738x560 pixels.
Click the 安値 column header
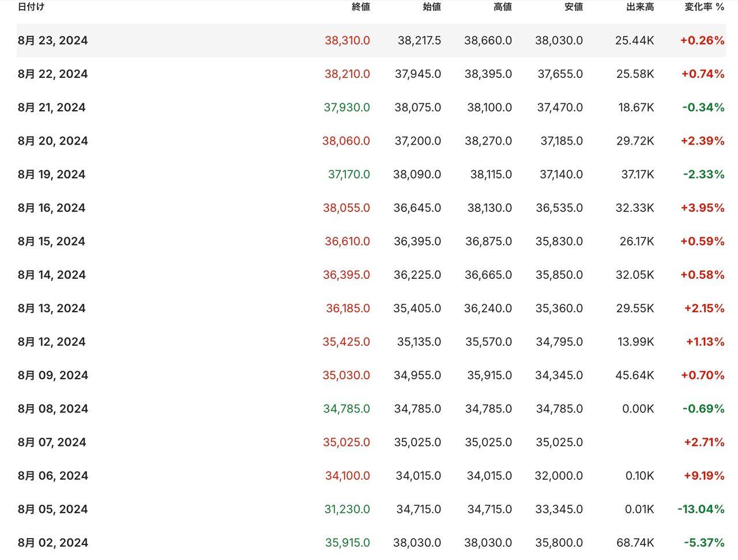[573, 7]
